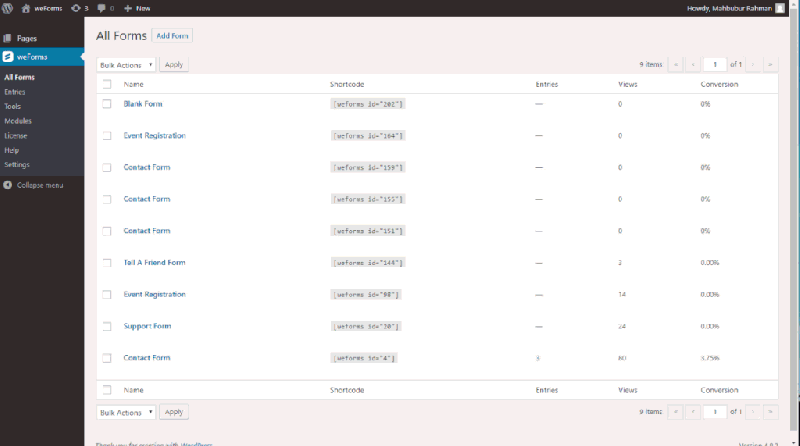This screenshot has height=446, width=800.
Task: Check the Event Registration id 98 checkbox
Action: [107, 294]
